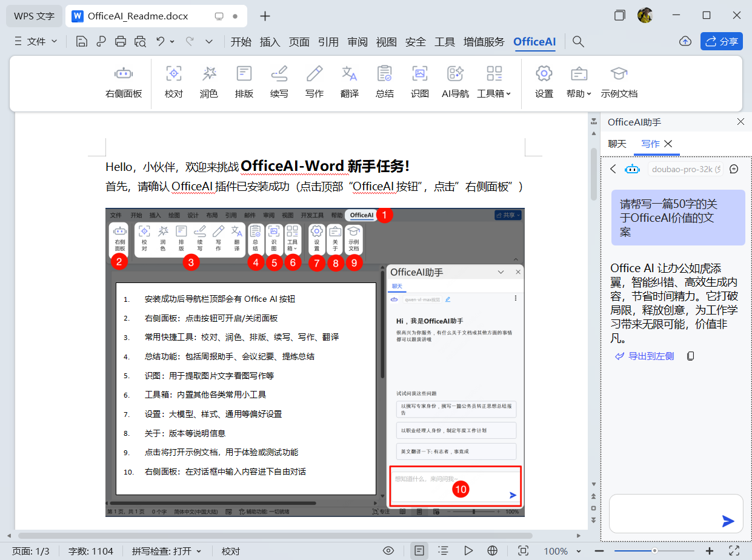The height and width of the screenshot is (560, 752).
Task: Open the 拼写检查 spell check dropdown
Action: [167, 551]
